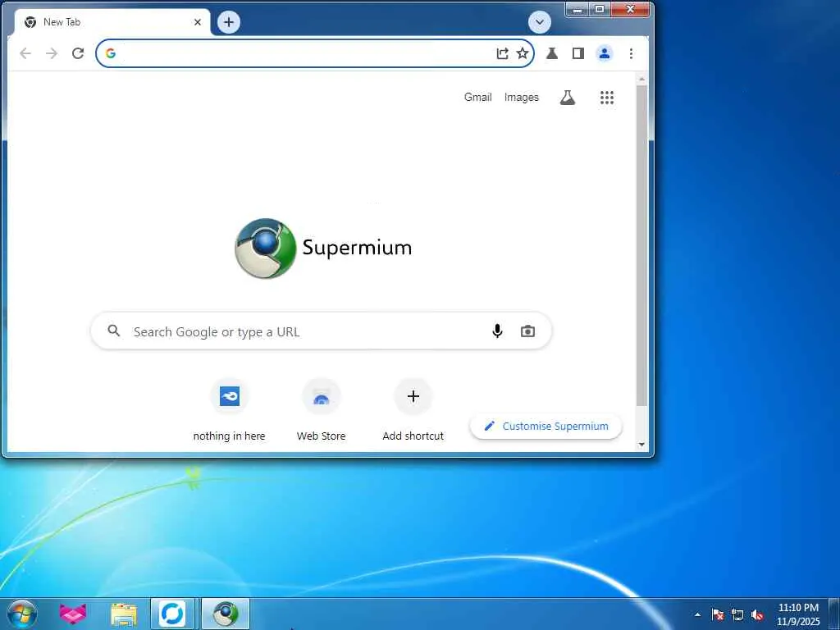
Task: Open the three-dot browser menu
Action: (x=631, y=53)
